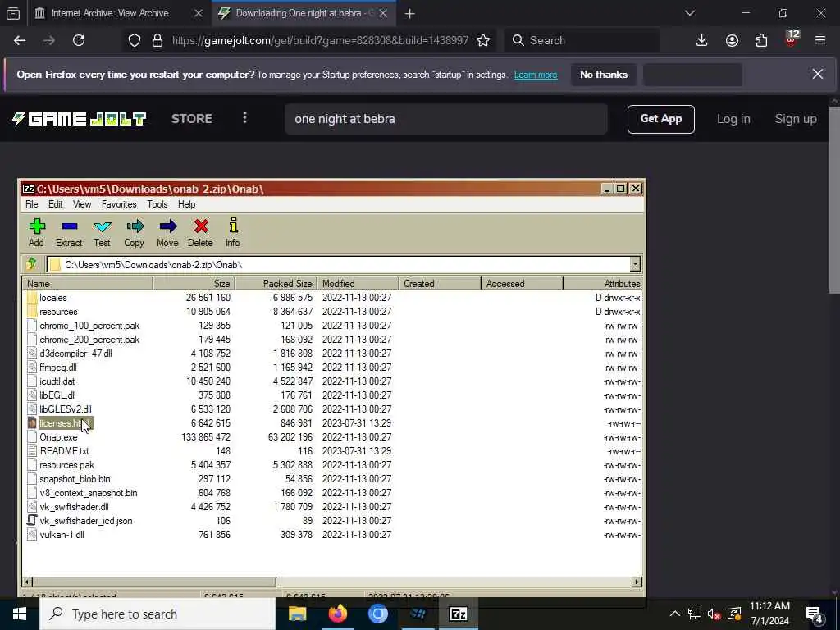The image size is (840, 630).
Task: Open the site security lock icon
Action: click(x=157, y=40)
